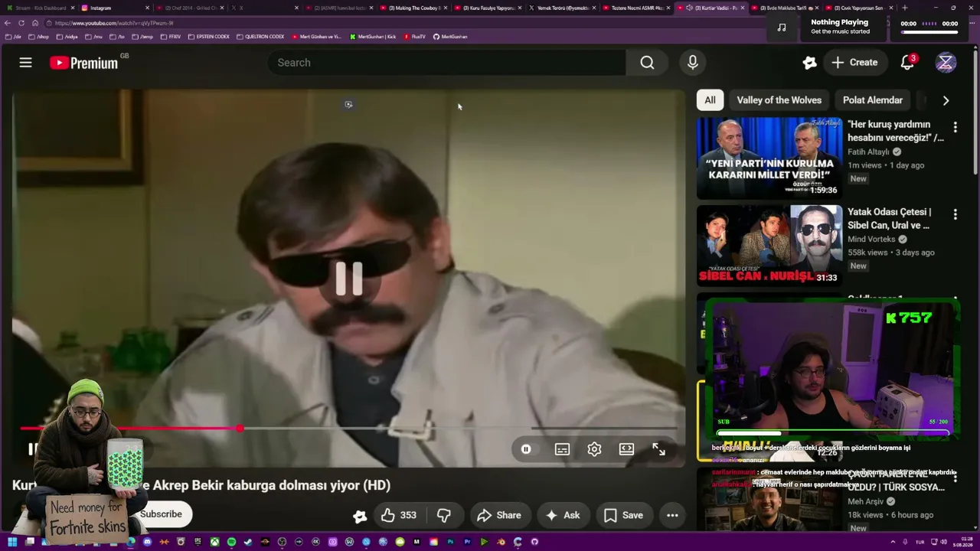Screen dimensions: 980x551
Task: Like the video with 353 likes
Action: click(398, 515)
